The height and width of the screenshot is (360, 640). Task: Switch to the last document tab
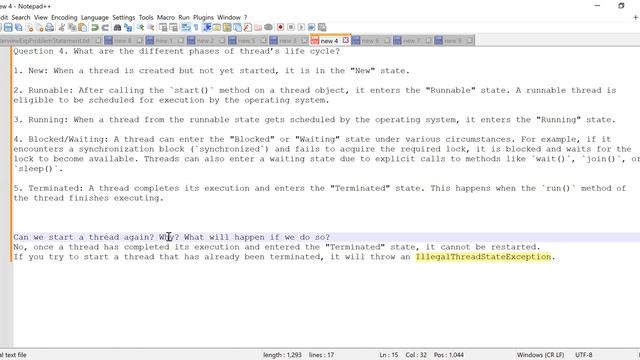coord(453,40)
